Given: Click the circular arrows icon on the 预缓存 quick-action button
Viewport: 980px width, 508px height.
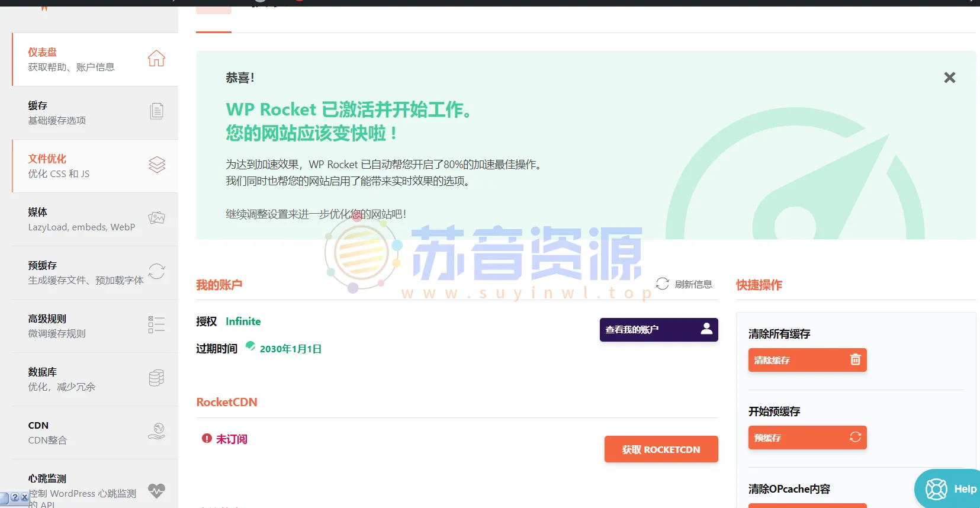Looking at the screenshot, I should (855, 437).
